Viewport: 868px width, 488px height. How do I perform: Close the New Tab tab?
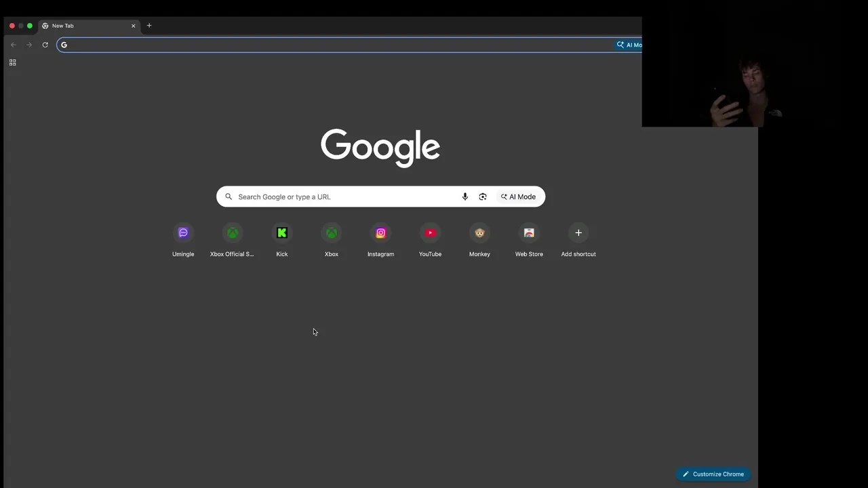[x=134, y=26]
